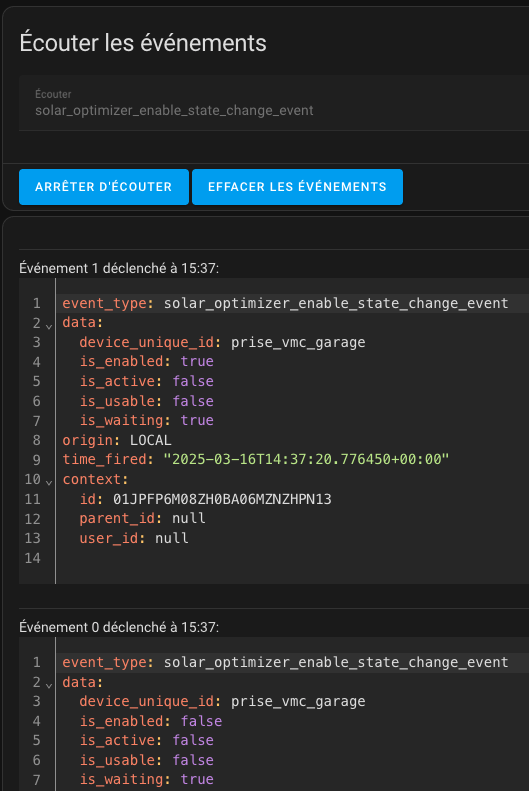Click the EFFACER LES ÉVÉNEMENTS button
This screenshot has width=529, height=791.
tap(297, 187)
